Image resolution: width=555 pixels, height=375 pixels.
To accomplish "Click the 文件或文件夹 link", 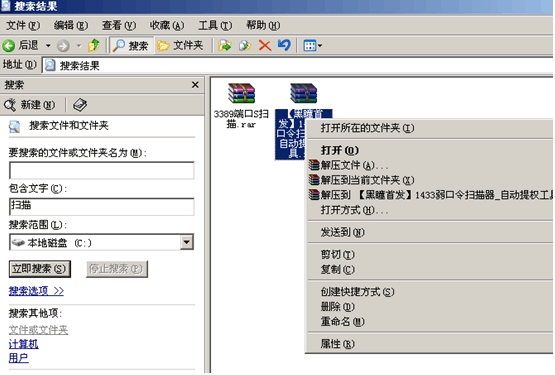I will pos(38,330).
